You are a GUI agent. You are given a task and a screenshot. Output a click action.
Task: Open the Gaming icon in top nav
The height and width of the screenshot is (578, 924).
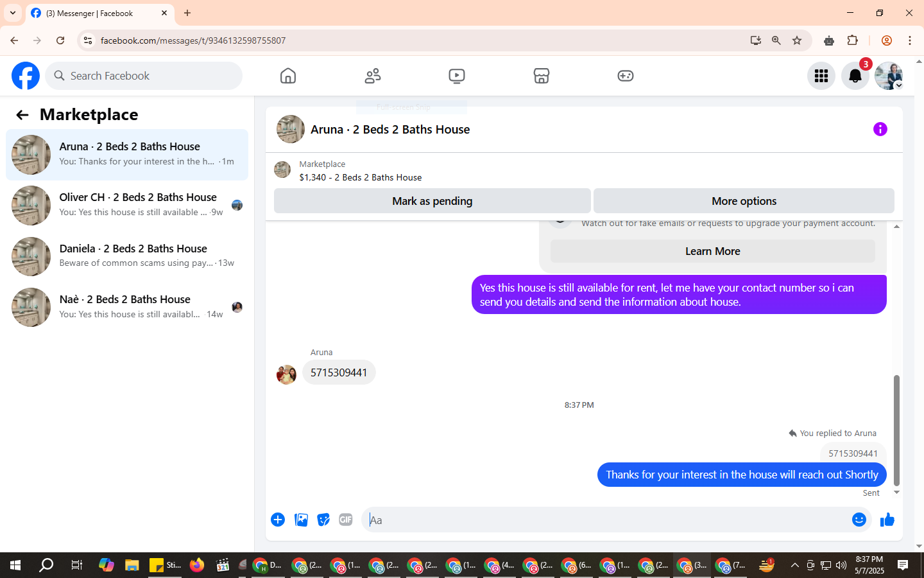(626, 76)
